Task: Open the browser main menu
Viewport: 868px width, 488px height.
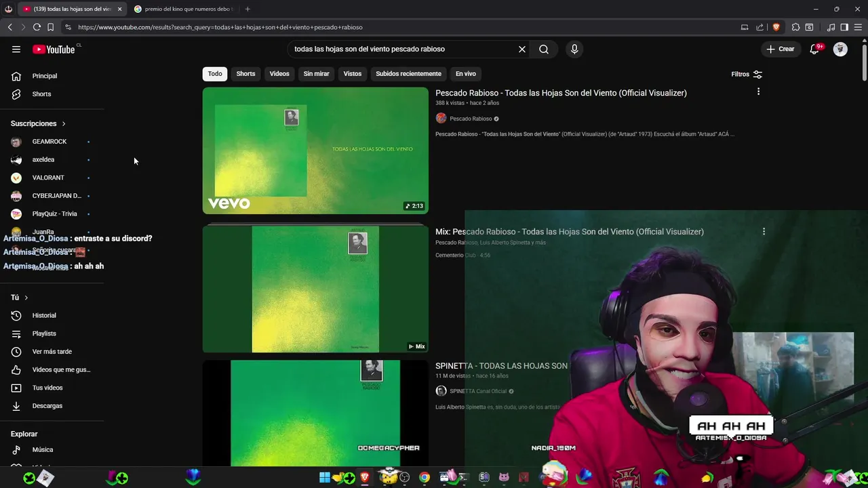Action: [x=858, y=27]
